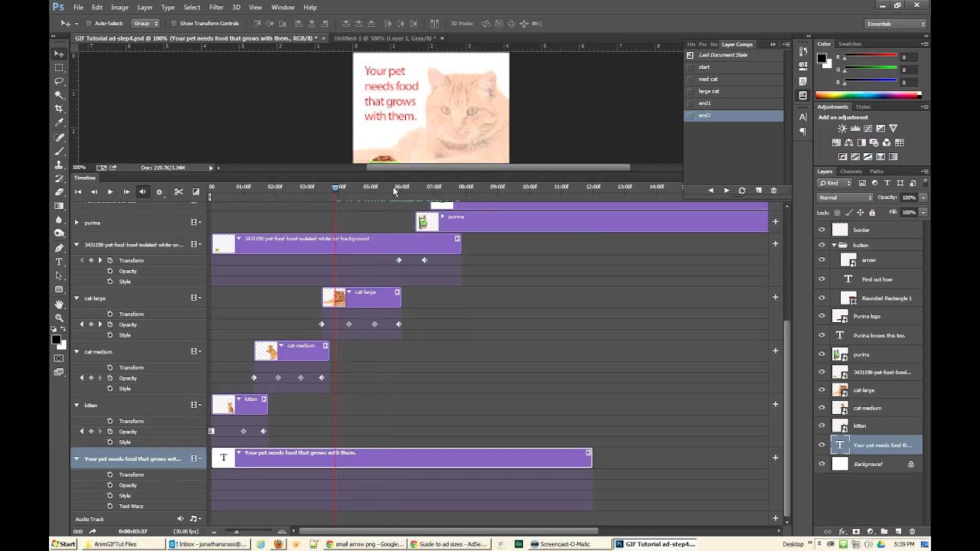
Task: Switch to the Styles tab
Action: coord(863,107)
